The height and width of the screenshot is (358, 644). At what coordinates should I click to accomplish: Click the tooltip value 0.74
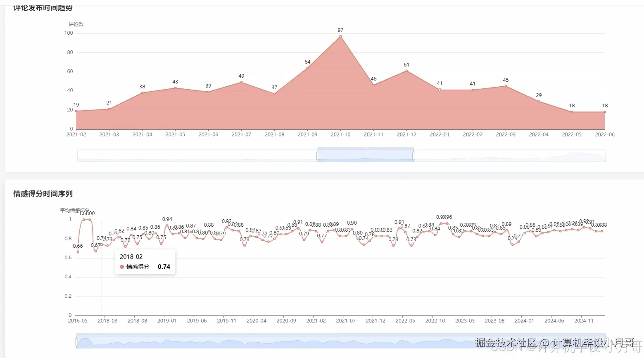pos(164,267)
